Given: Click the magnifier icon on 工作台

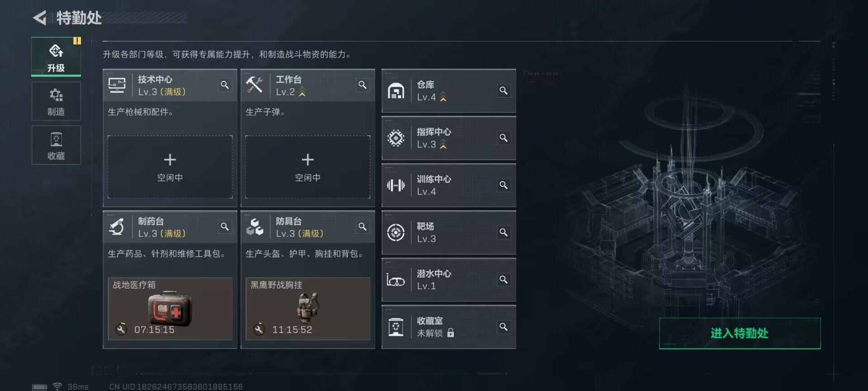Looking at the screenshot, I should click(363, 85).
